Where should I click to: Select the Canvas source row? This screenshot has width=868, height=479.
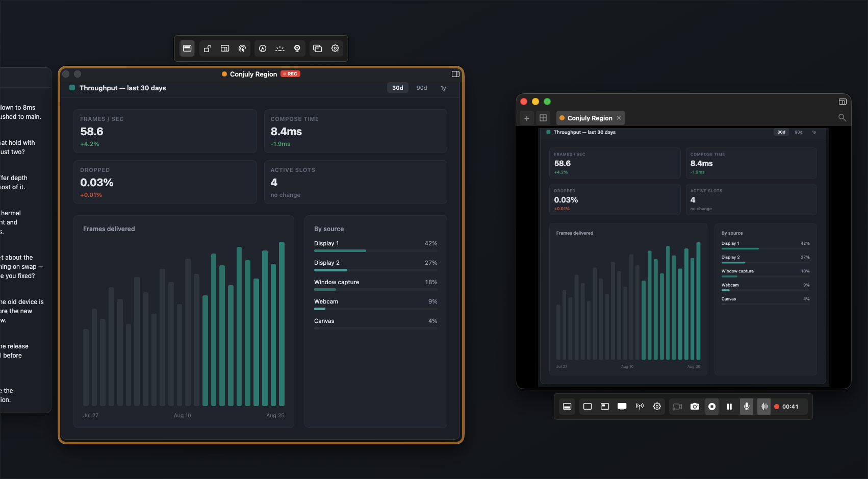click(x=376, y=323)
